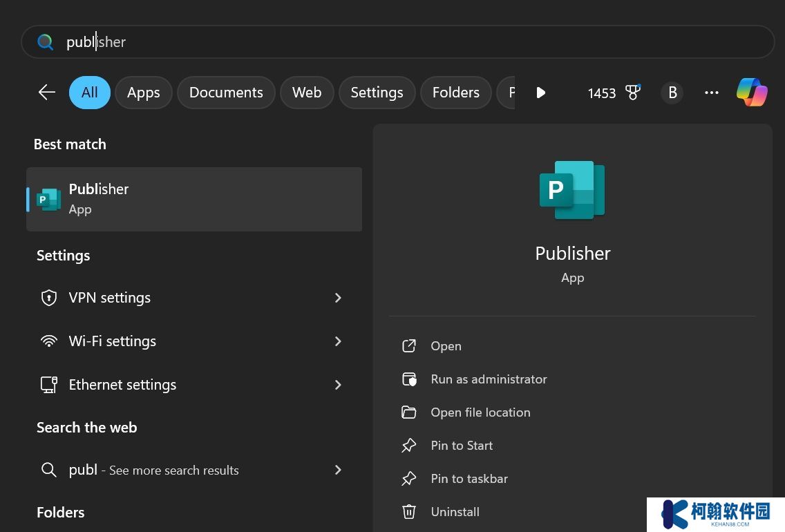The width and height of the screenshot is (785, 532).
Task: Launch Copilot from the colorful icon
Action: 751,92
